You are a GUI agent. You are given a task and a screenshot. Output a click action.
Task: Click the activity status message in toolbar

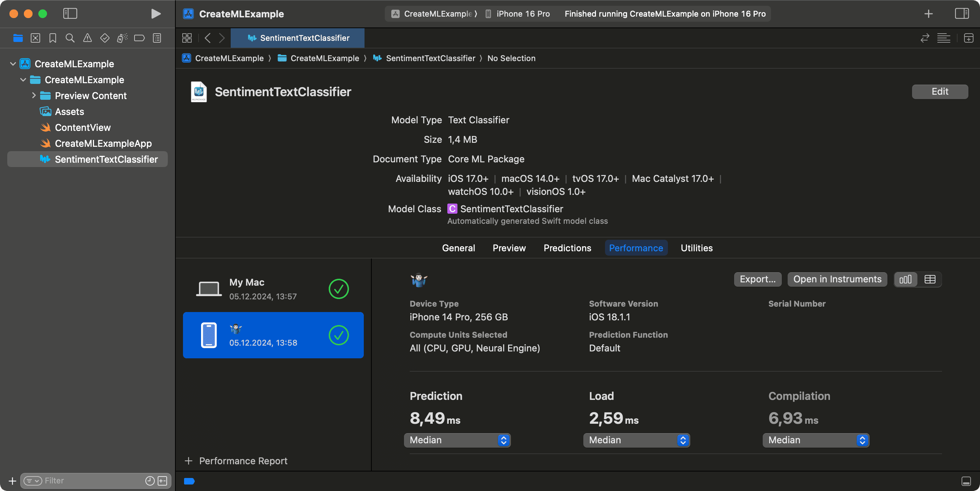pos(665,14)
